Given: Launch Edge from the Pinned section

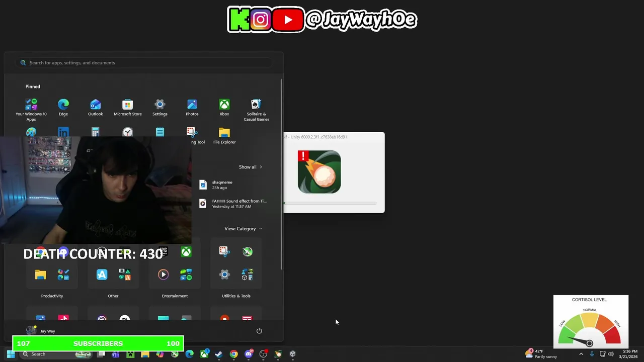Looking at the screenshot, I should point(63,108).
